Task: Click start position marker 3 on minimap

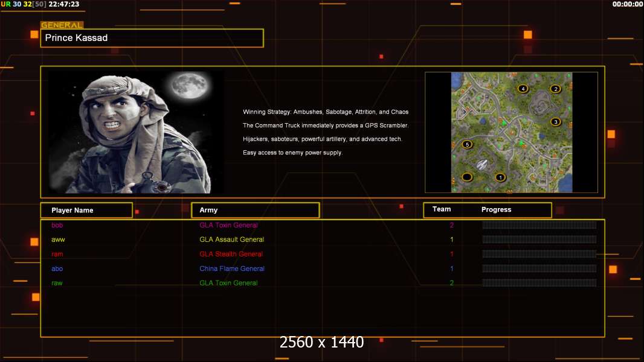Action: pyautogui.click(x=556, y=122)
